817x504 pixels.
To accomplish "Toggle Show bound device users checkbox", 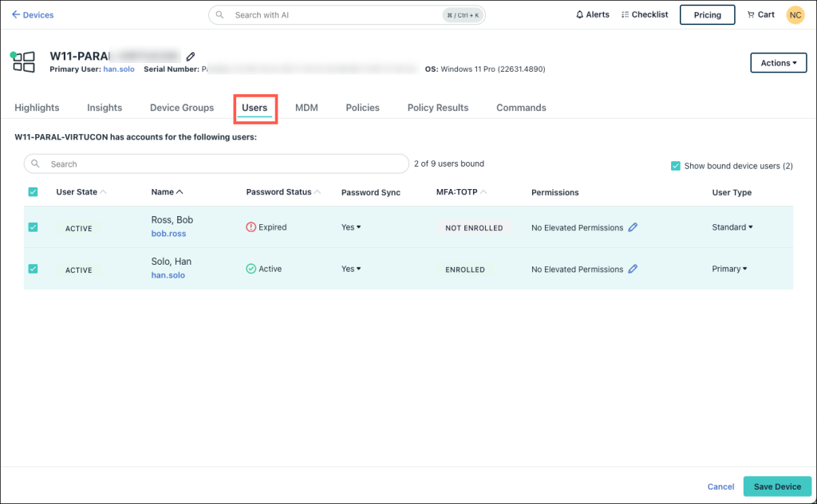I will pos(676,166).
